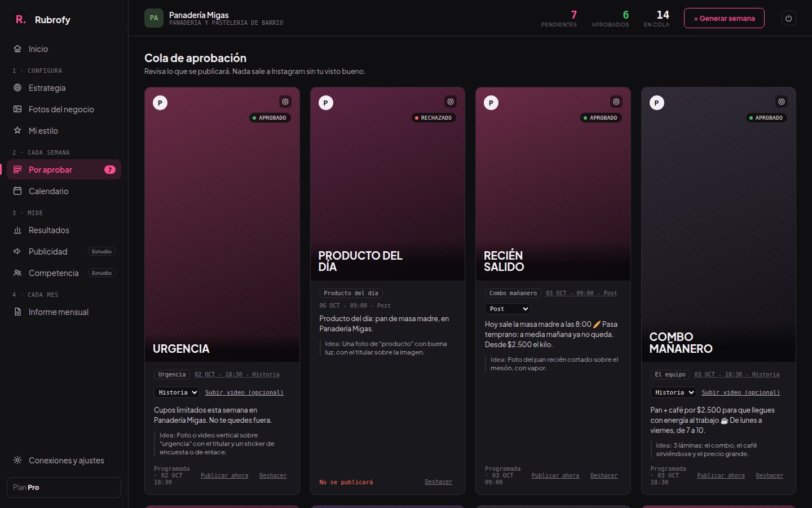
Task: Click Subir video link on COMBO MAÑANERO card
Action: point(740,392)
